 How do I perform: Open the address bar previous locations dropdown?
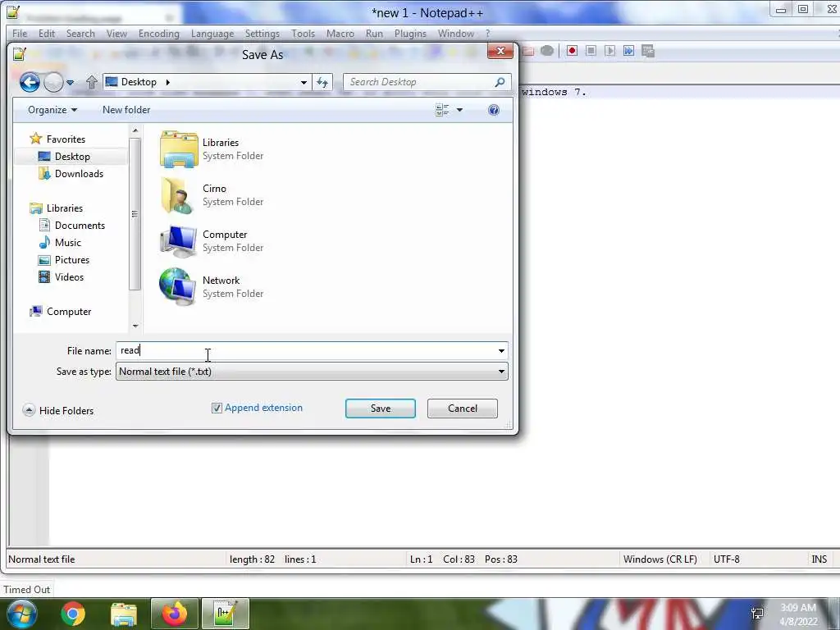pyautogui.click(x=304, y=82)
